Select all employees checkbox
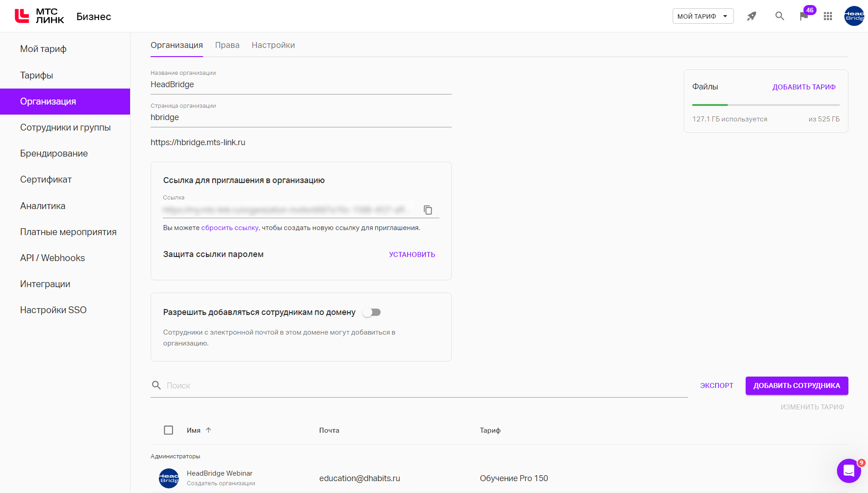 coord(168,430)
